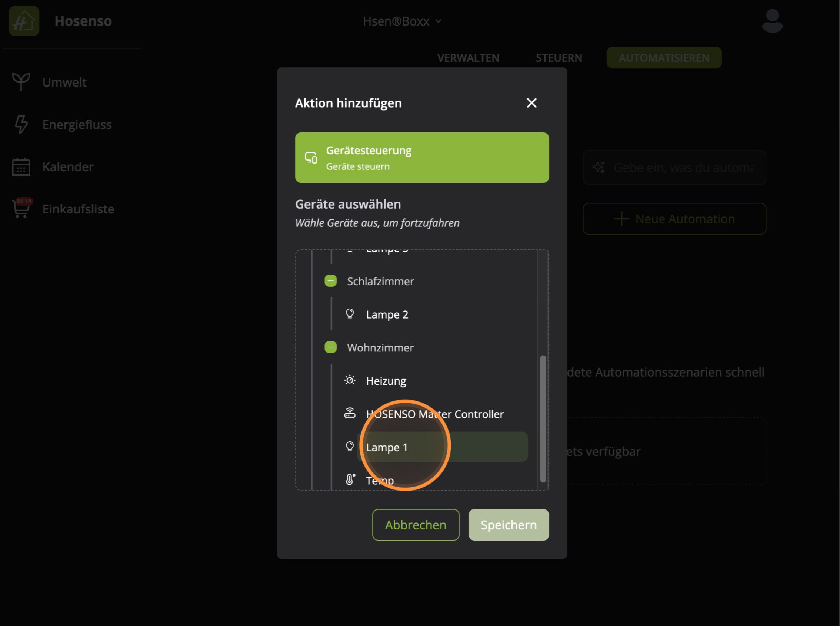
Task: Click the HOSENSO Matter Controller wireless icon
Action: tap(350, 413)
